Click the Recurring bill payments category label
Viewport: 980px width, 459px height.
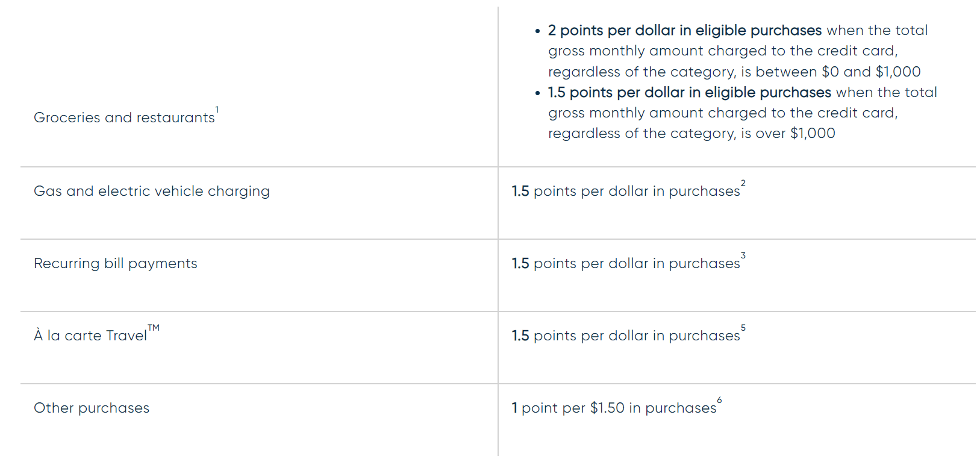(x=116, y=263)
